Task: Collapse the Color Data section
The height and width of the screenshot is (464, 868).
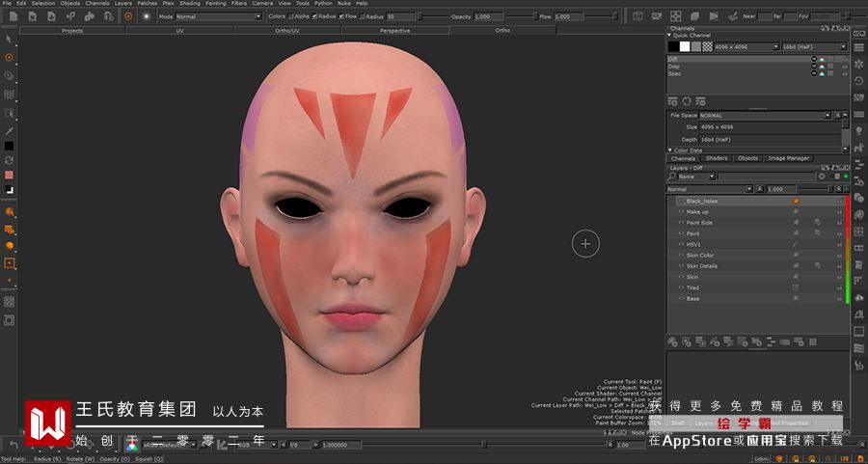Action: 670,150
